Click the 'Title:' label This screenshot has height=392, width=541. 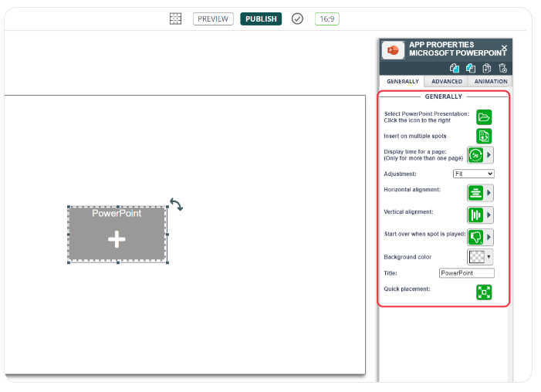point(391,273)
